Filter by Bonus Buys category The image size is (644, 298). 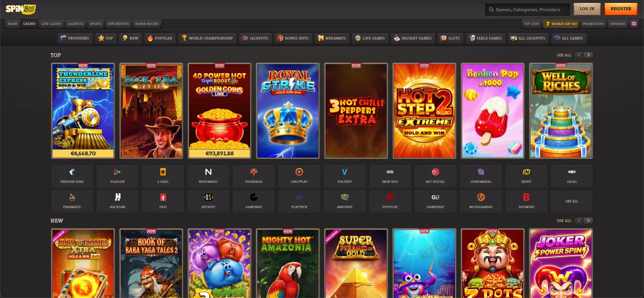pyautogui.click(x=293, y=38)
